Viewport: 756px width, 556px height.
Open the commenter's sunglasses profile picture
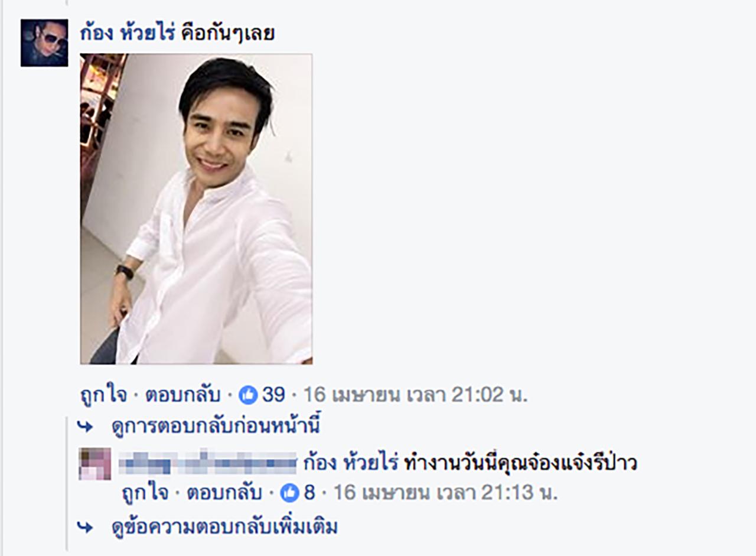tap(44, 43)
